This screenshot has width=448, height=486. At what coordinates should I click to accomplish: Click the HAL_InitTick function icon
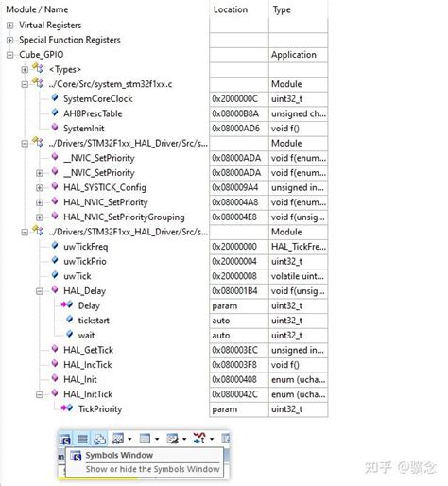55,393
